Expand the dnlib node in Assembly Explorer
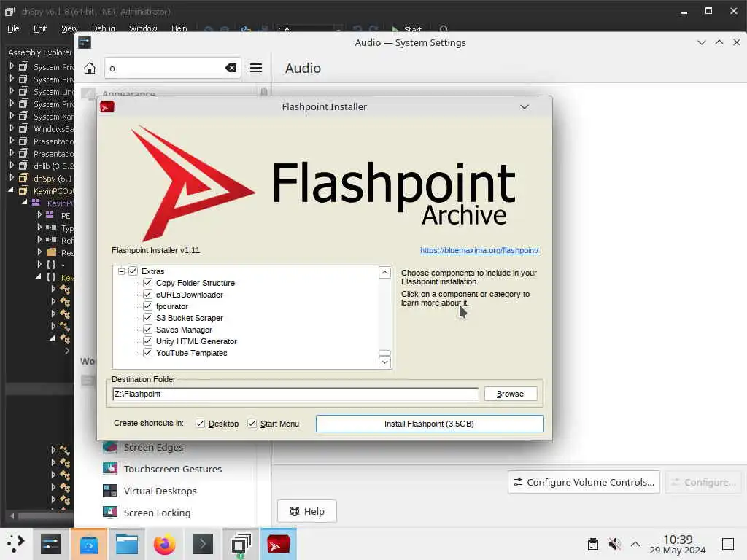 [12, 166]
